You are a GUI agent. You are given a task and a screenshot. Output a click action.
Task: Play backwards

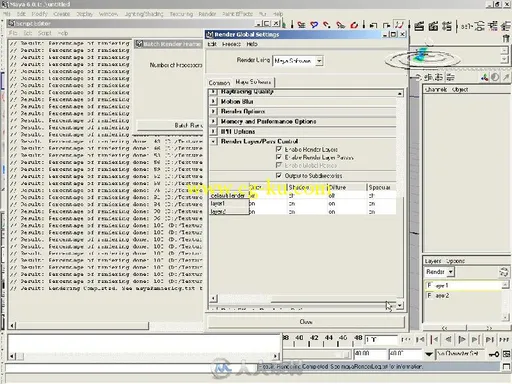tap(448, 339)
